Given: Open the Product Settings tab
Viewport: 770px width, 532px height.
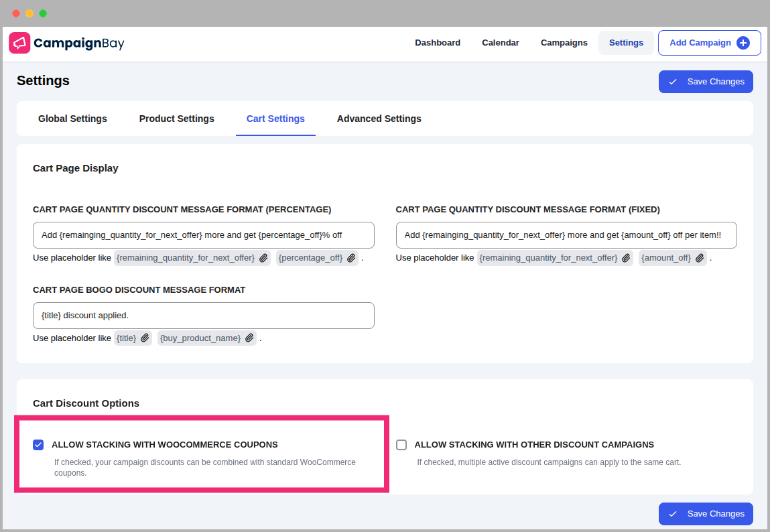Looking at the screenshot, I should click(177, 119).
